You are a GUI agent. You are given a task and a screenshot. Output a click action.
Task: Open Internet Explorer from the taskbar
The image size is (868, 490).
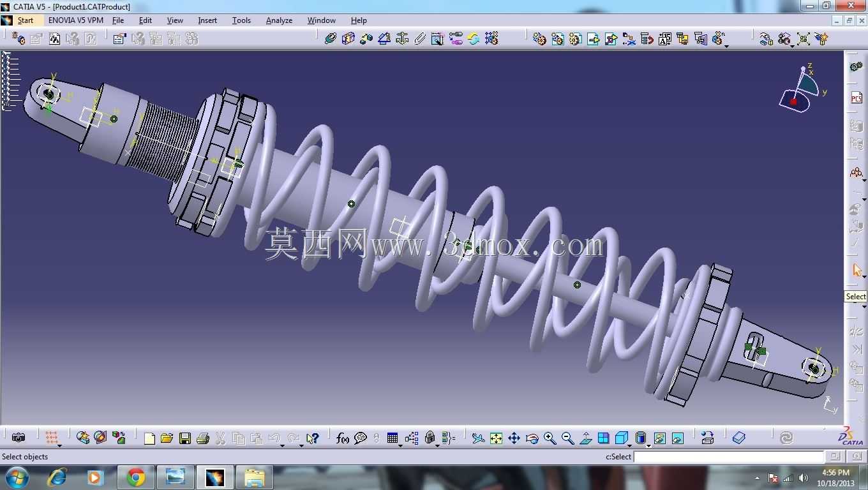click(57, 477)
